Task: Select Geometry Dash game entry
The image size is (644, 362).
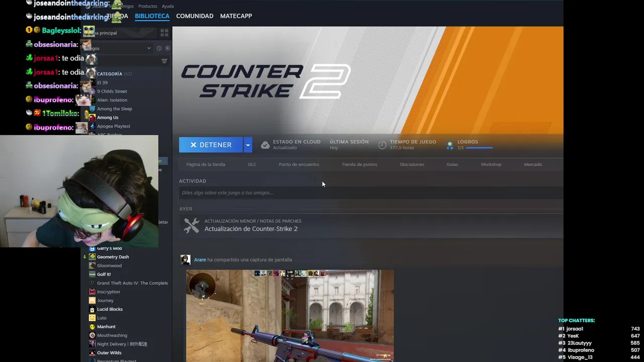Action: 113,257
